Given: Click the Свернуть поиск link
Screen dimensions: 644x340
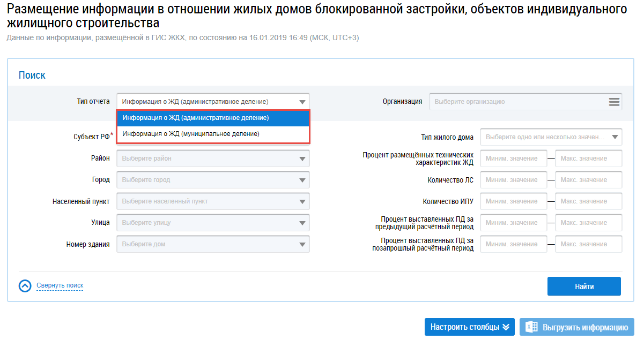Looking at the screenshot, I should coord(60,285).
